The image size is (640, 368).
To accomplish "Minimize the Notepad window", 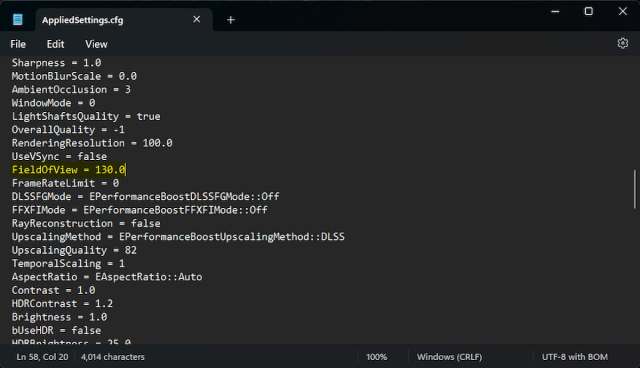I will click(555, 11).
